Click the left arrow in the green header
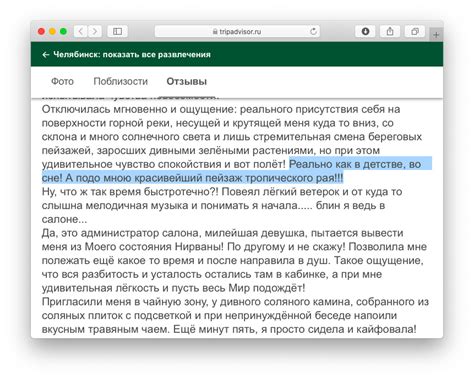Viewport: 474px width, 379px height. (46, 55)
